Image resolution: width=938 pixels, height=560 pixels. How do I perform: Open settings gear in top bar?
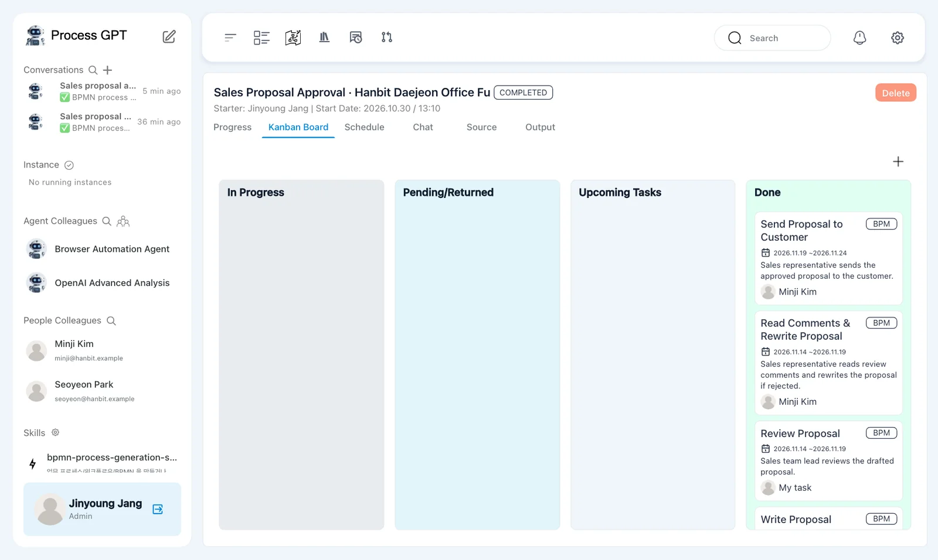coord(898,37)
